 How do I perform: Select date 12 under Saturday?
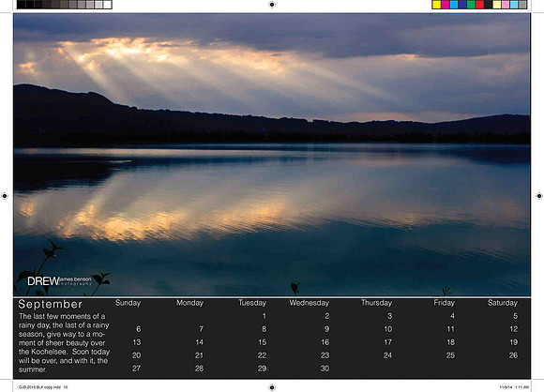click(513, 329)
